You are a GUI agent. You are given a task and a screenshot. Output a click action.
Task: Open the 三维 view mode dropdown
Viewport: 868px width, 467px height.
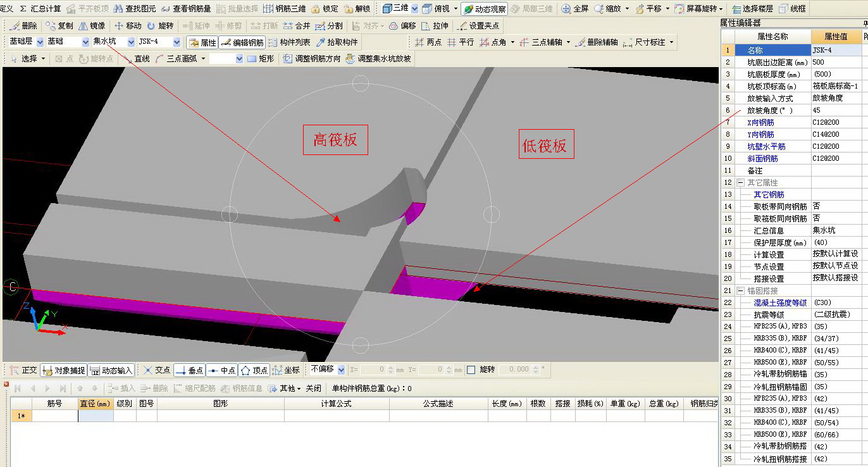[x=414, y=9]
